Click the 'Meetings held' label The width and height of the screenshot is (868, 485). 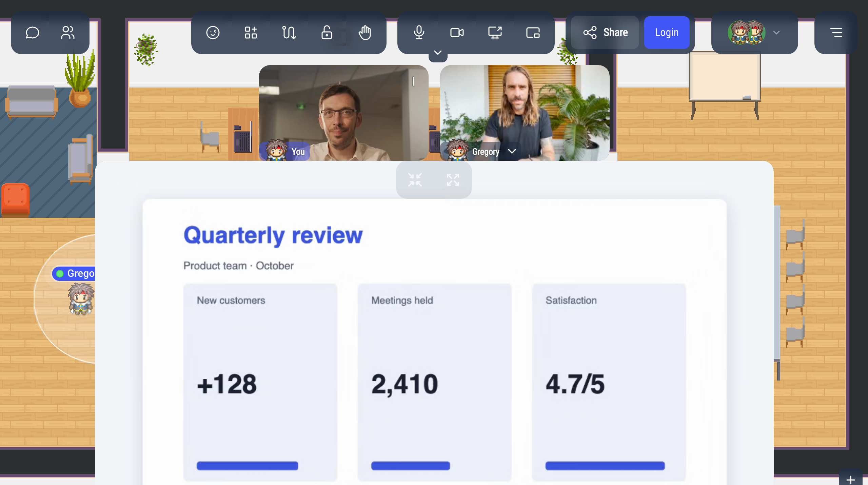coord(402,300)
